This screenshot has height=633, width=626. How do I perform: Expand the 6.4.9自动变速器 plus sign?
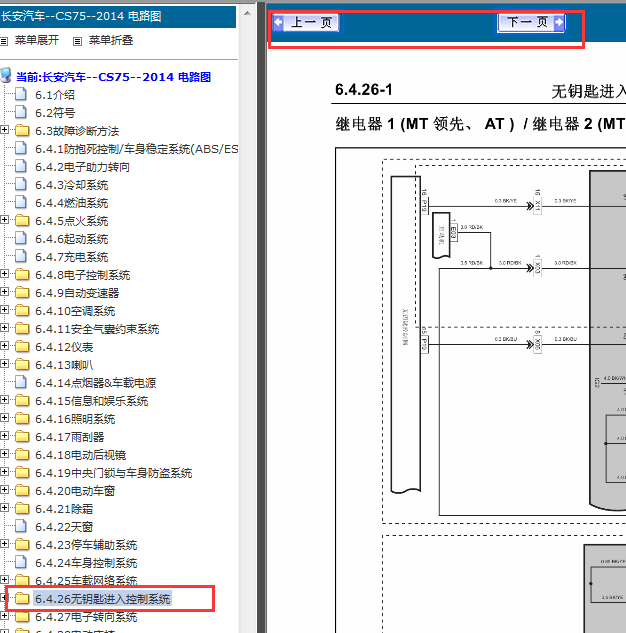coord(4,291)
